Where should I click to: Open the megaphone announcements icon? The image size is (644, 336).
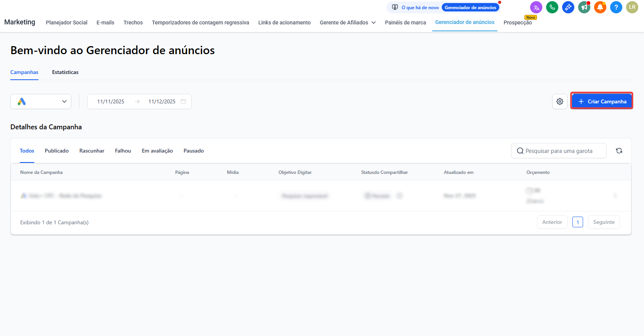(x=584, y=7)
